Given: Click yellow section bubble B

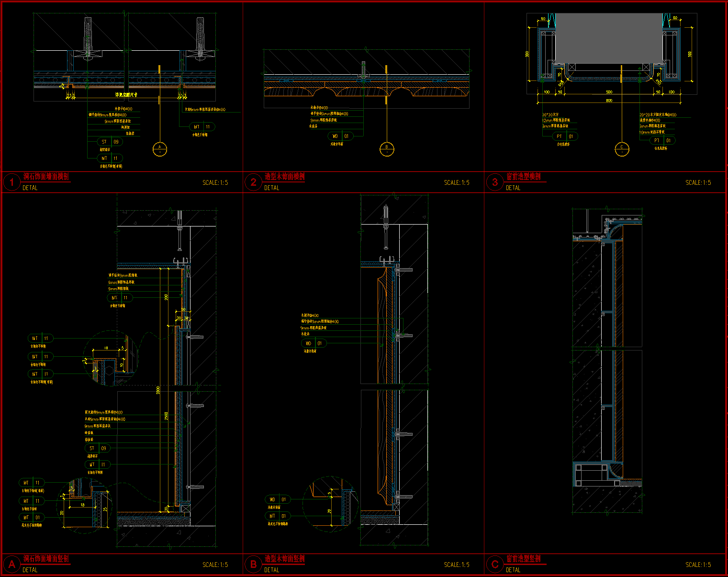Looking at the screenshot, I should [x=386, y=149].
